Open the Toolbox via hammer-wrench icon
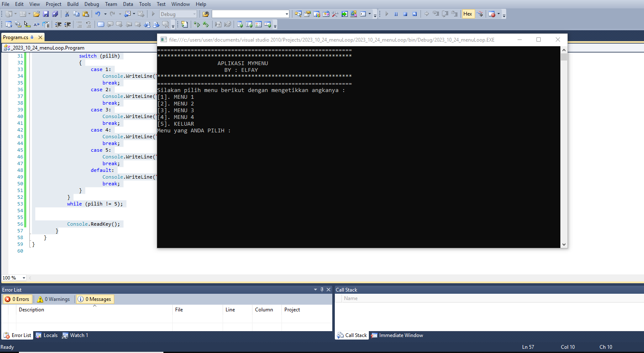 click(x=335, y=14)
